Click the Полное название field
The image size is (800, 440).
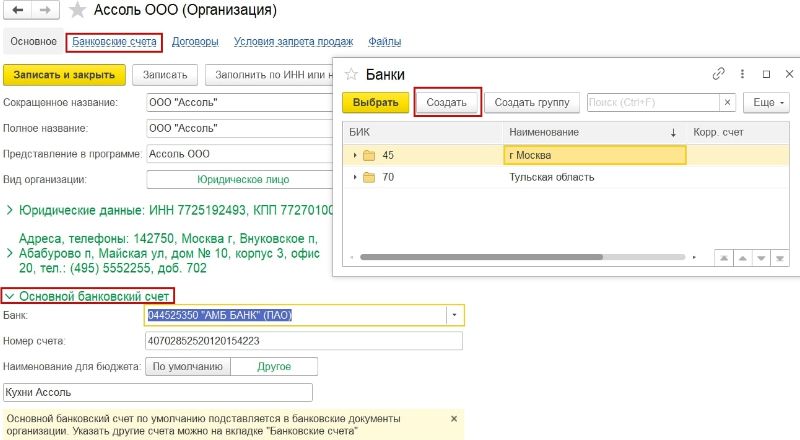click(240, 128)
